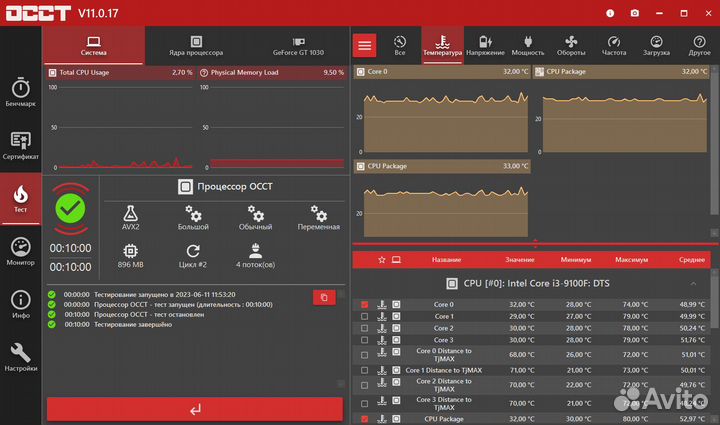Click log line Тестирование завершено

point(133,324)
